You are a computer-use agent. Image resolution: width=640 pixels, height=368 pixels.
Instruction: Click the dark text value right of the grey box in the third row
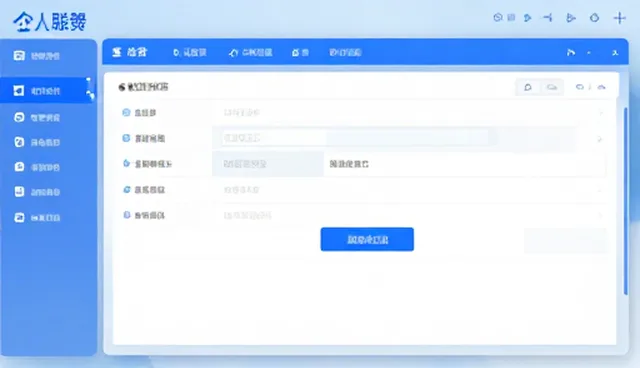(x=349, y=164)
